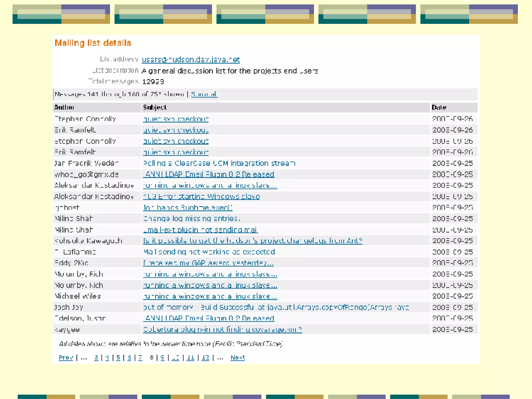Click the first banner color block at top
532x399 pixels.
[61, 14]
